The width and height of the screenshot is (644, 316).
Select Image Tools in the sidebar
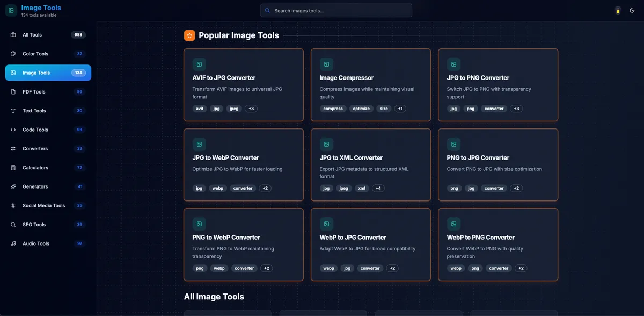point(48,73)
